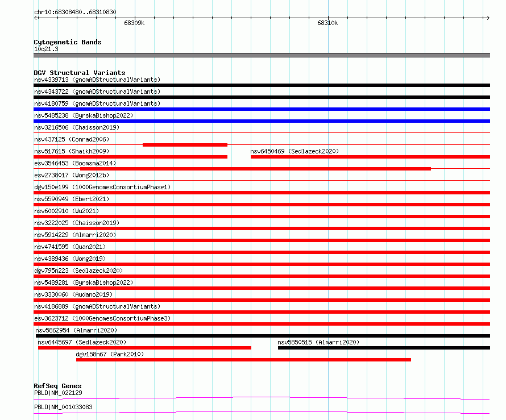Click the 68309k ruler label
Screen dimensions: 506x420
[x=134, y=23]
